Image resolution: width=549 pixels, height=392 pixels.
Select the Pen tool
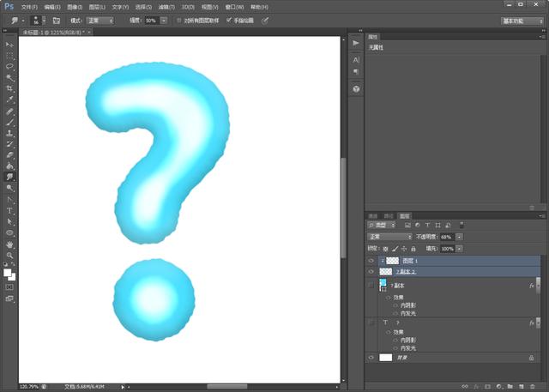(9, 200)
